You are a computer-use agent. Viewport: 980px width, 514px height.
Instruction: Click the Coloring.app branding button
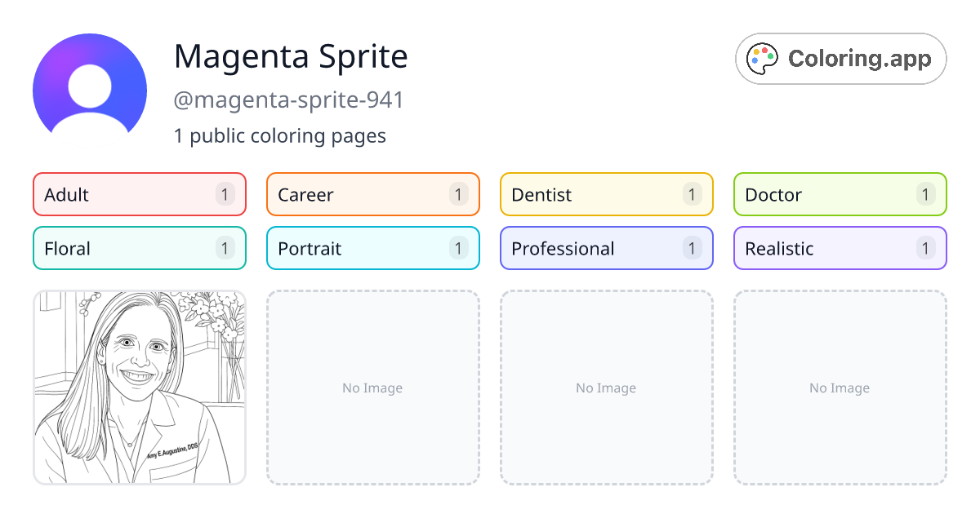pos(840,58)
